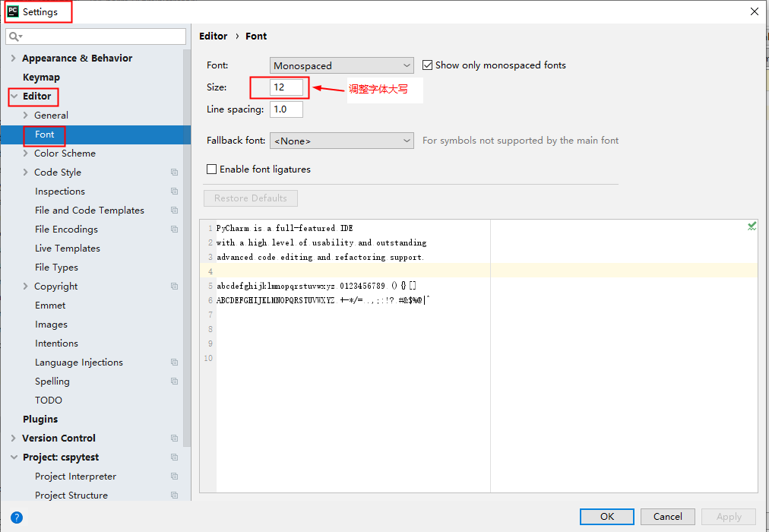Open Spelling settings page
This screenshot has height=532, width=769.
tap(52, 381)
